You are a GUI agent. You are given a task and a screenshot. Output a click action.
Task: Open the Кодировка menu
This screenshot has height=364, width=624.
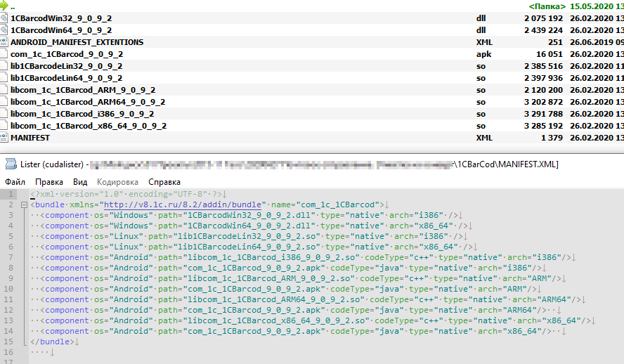click(118, 182)
